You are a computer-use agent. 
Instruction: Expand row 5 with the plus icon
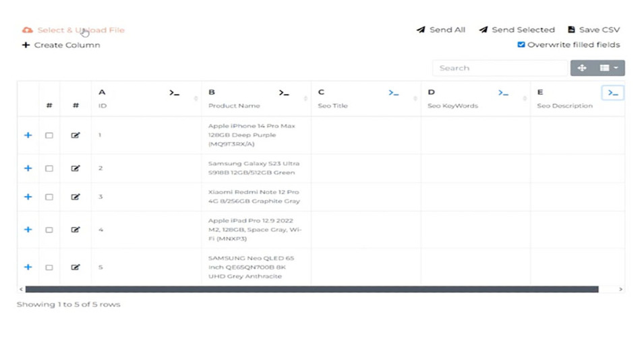[28, 267]
